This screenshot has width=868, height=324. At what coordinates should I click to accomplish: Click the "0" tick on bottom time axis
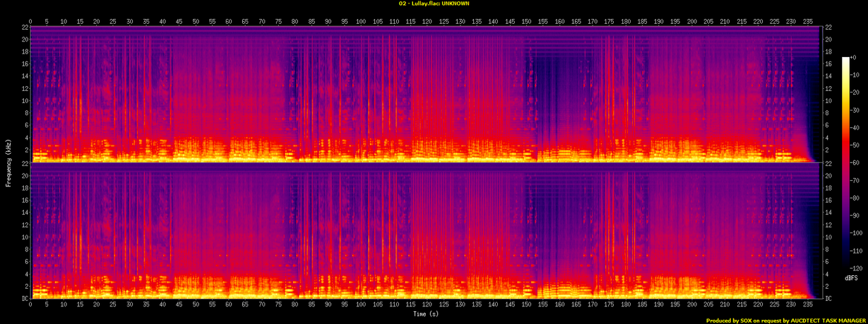coord(31,306)
